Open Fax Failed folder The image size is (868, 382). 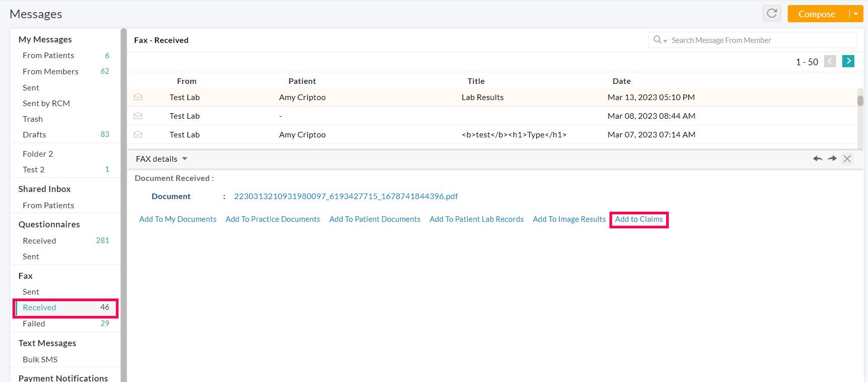coord(34,324)
